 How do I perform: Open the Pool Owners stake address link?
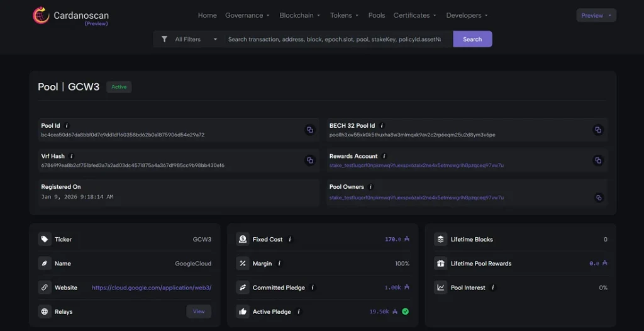pyautogui.click(x=416, y=198)
